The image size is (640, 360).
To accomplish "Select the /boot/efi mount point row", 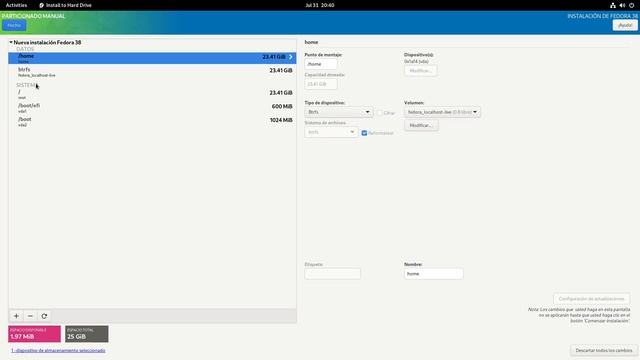I will point(152,108).
